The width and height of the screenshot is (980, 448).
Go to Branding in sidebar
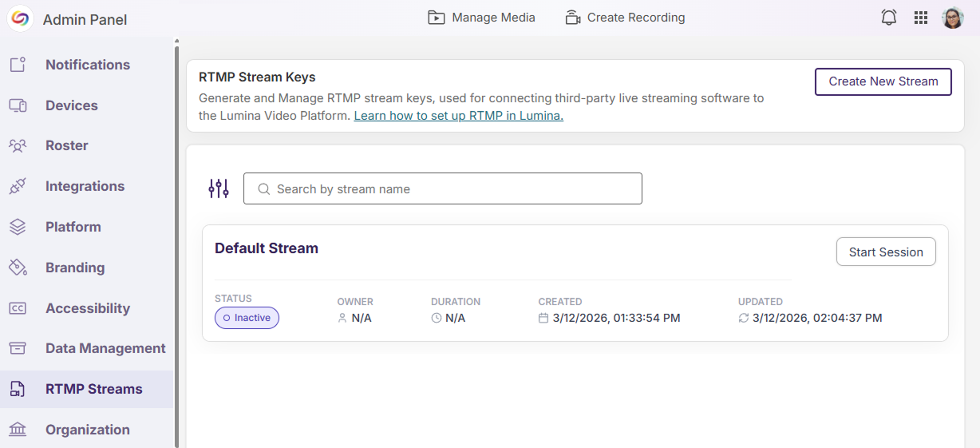86,268
